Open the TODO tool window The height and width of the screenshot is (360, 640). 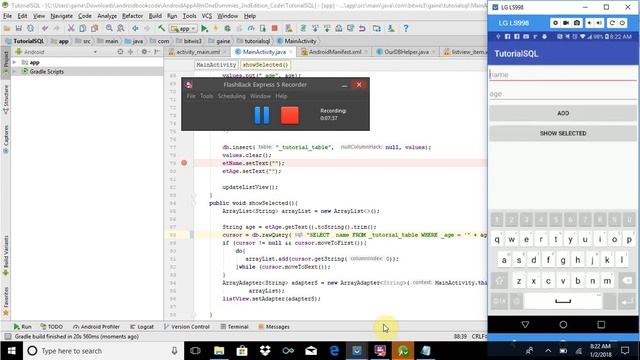(x=51, y=327)
